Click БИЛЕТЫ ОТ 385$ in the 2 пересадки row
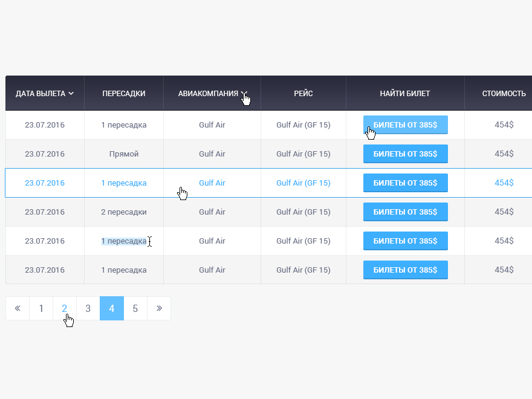The width and height of the screenshot is (532, 399). (x=405, y=212)
